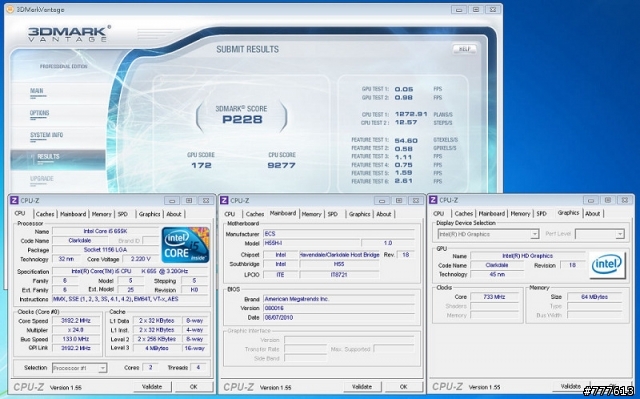Click OK in first CPU-Z window

pyautogui.click(x=193, y=386)
